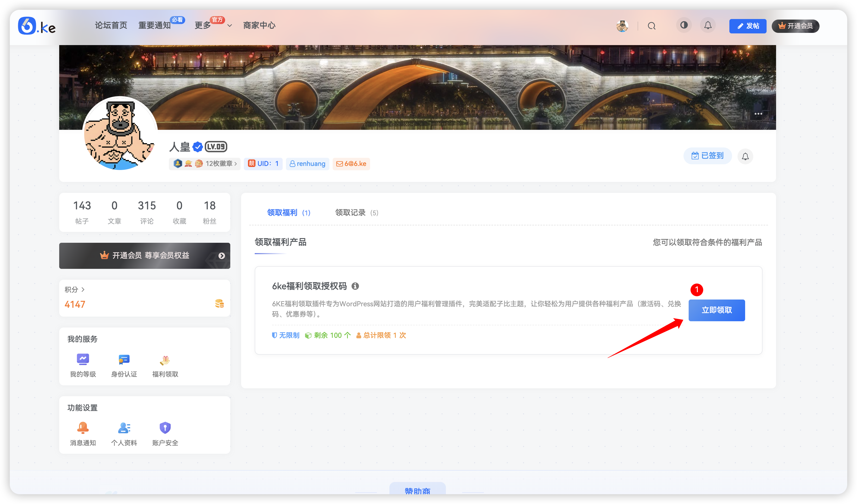Toggle the dark mode contrast icon
This screenshot has width=857, height=504.
pyautogui.click(x=683, y=25)
